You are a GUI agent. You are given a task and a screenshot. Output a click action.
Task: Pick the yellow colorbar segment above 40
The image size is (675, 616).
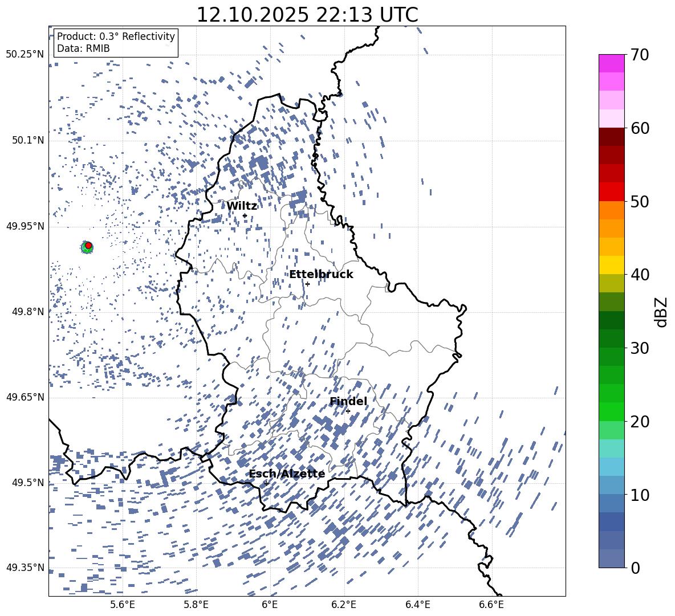(612, 265)
